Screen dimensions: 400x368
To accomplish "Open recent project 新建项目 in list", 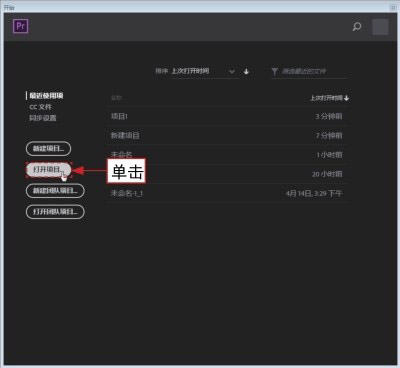I will tap(227, 135).
